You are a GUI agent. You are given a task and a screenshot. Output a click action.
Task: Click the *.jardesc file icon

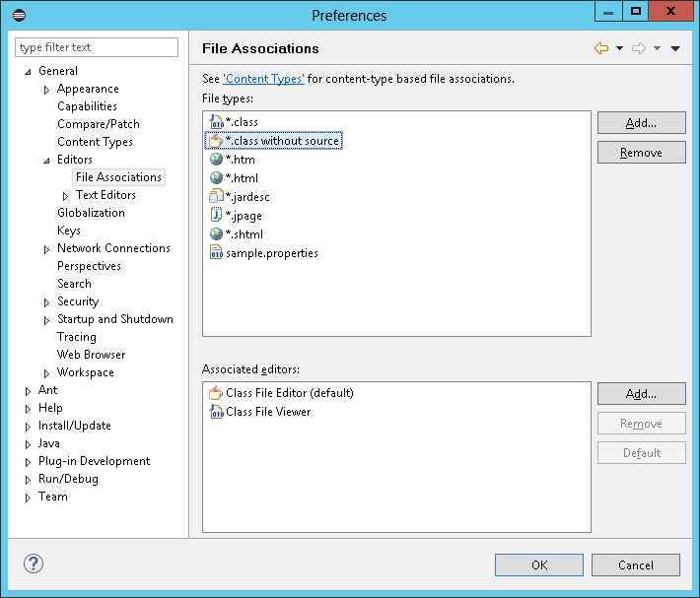[x=217, y=197]
